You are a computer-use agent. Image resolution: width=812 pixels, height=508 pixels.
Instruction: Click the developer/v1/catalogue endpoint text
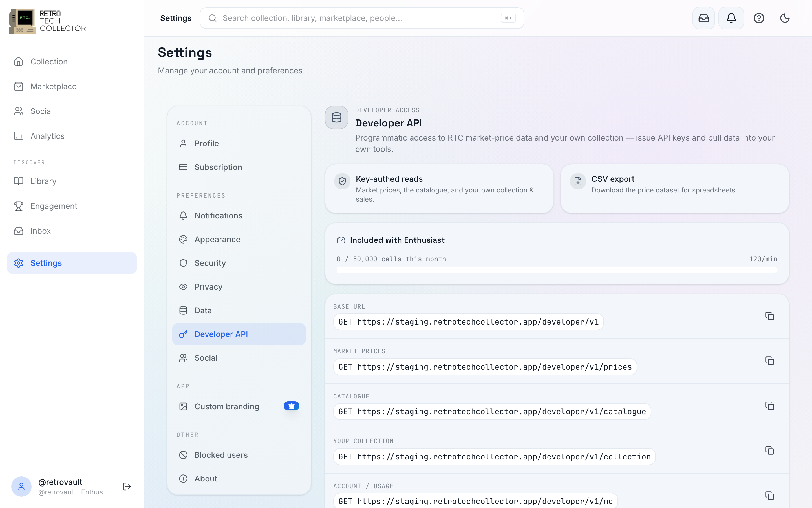click(x=492, y=411)
